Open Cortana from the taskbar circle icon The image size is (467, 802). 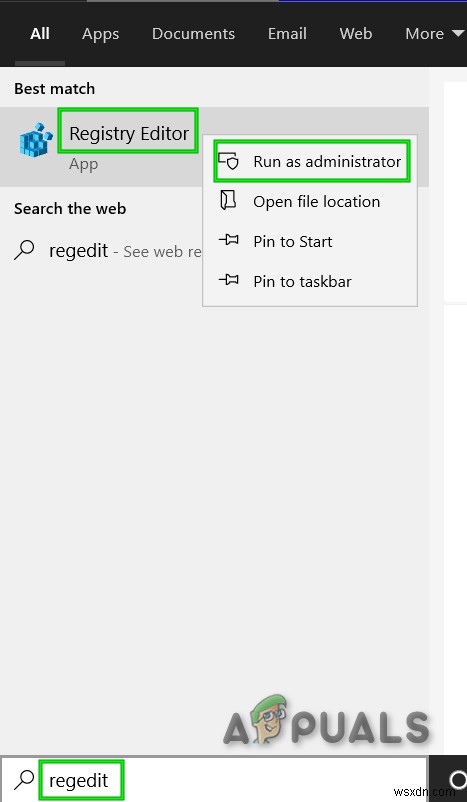tap(458, 780)
